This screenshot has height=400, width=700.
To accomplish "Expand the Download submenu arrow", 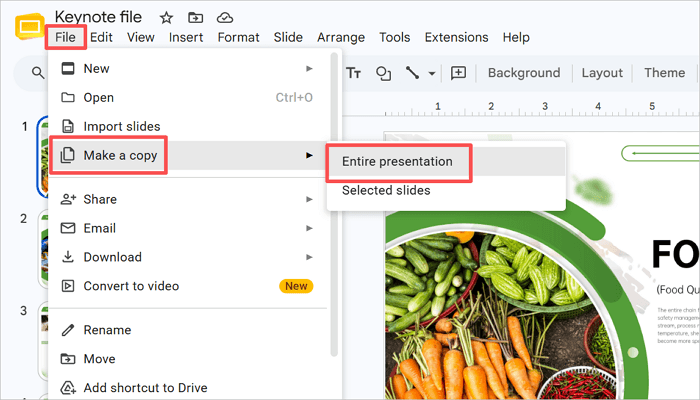I will (x=309, y=257).
